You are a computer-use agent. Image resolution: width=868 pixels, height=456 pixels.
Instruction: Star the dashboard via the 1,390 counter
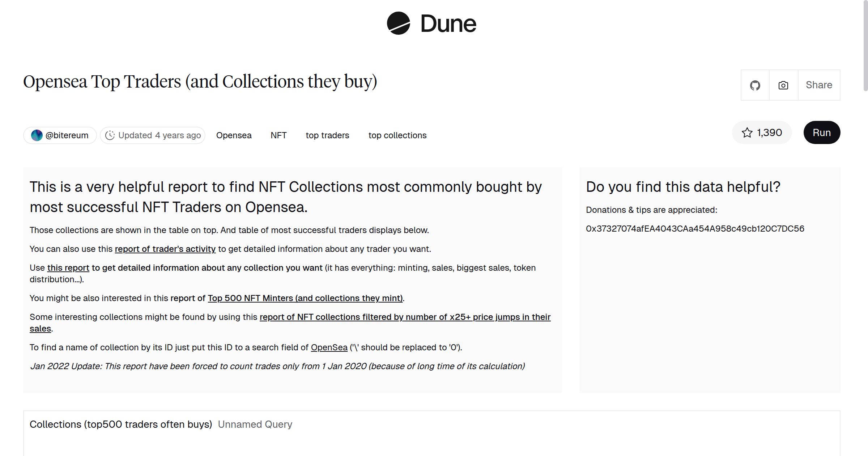[x=762, y=133]
